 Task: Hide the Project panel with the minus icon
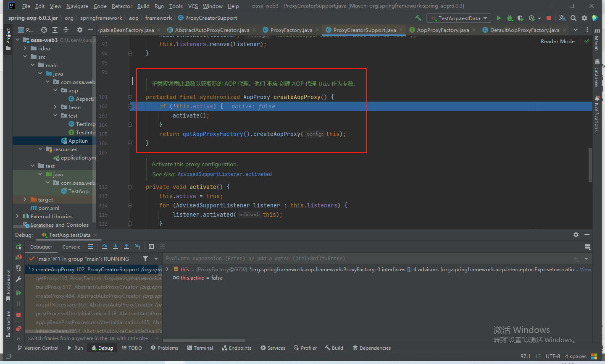coord(90,30)
